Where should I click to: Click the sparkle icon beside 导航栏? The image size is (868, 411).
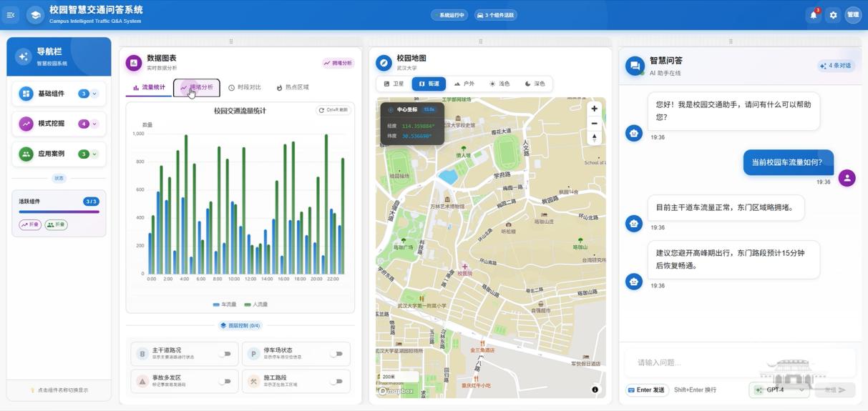click(x=23, y=56)
